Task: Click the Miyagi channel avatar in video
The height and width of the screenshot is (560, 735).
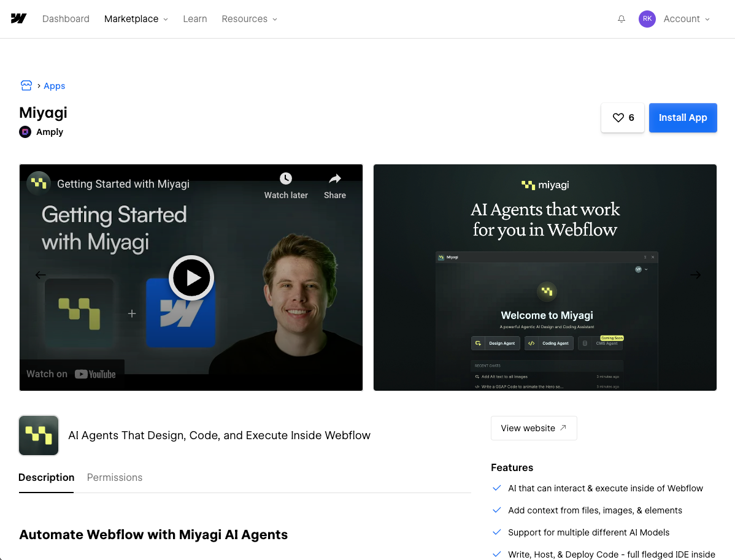Action: click(x=39, y=183)
